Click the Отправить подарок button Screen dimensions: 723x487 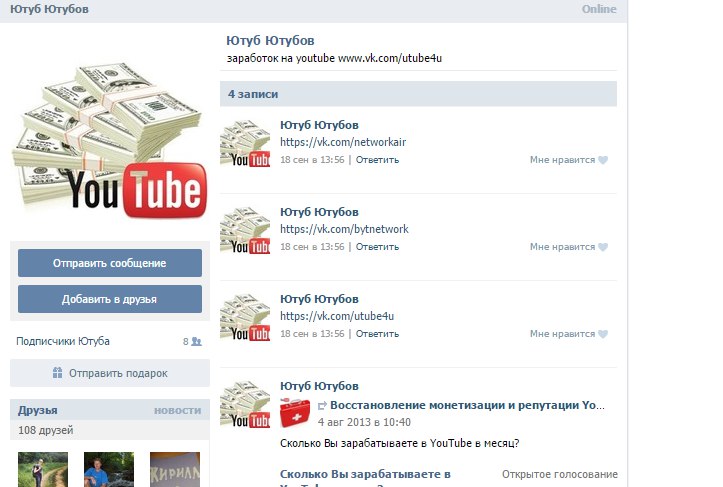coord(110,373)
